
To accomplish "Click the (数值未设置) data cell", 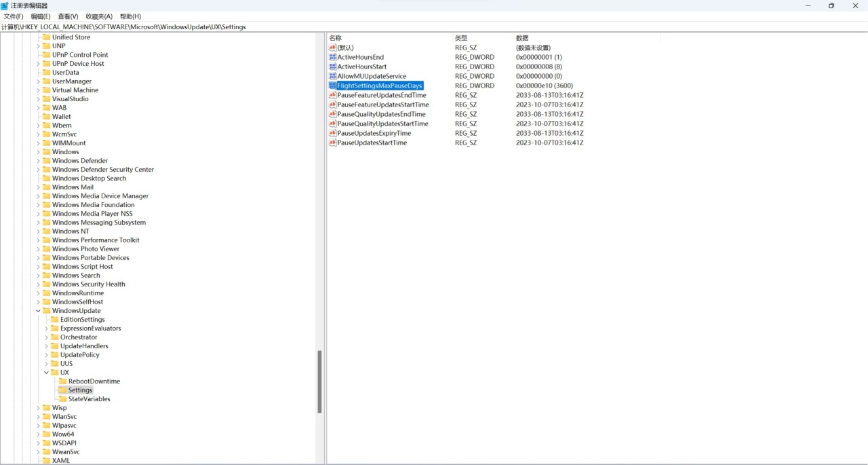I will [x=534, y=48].
